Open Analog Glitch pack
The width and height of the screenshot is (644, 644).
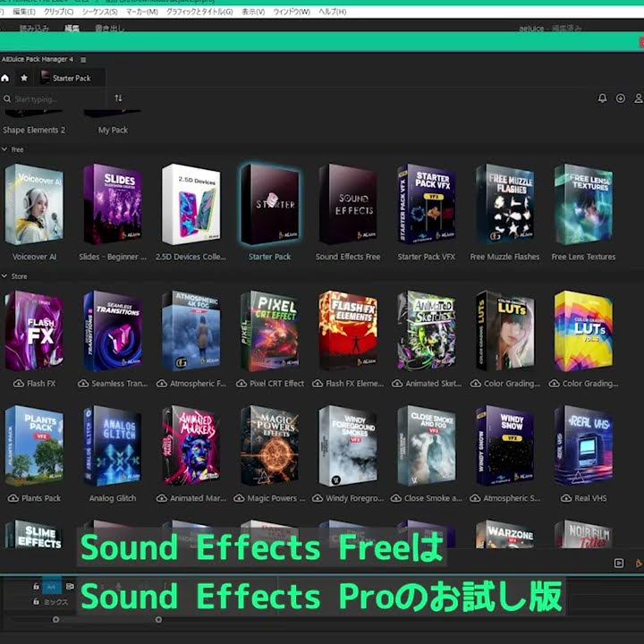[x=113, y=446]
